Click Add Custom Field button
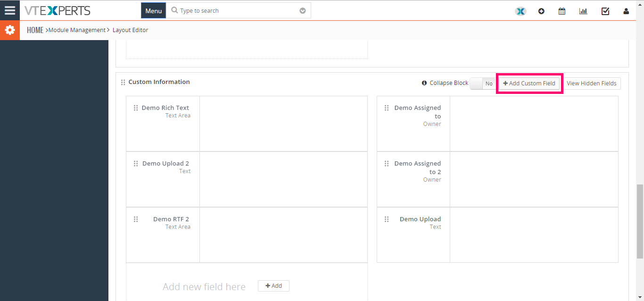This screenshot has width=644, height=301. pos(529,84)
